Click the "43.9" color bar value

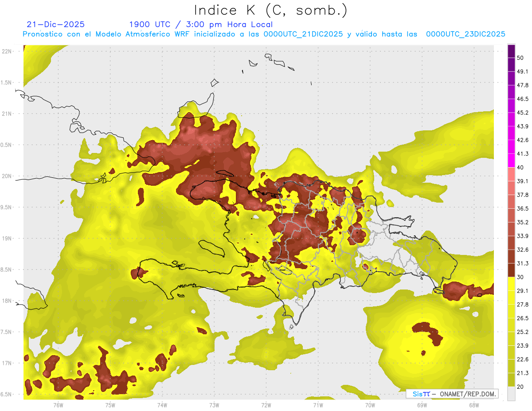click(x=523, y=126)
